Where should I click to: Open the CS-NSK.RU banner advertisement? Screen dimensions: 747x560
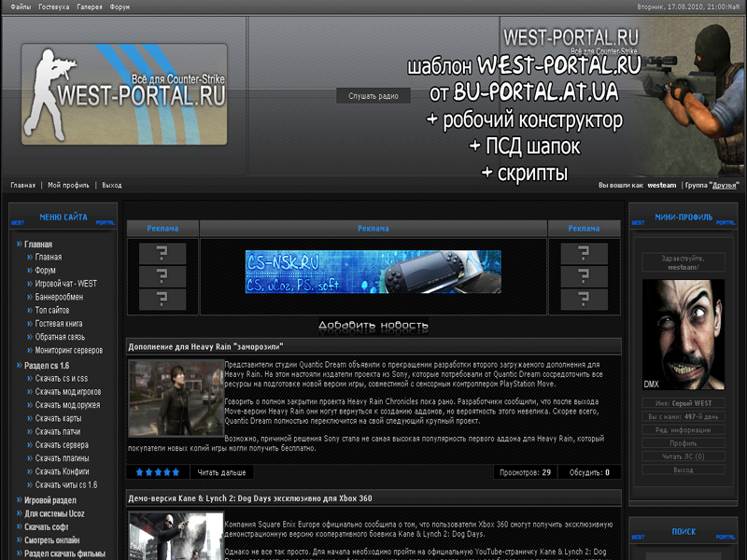coord(373,272)
